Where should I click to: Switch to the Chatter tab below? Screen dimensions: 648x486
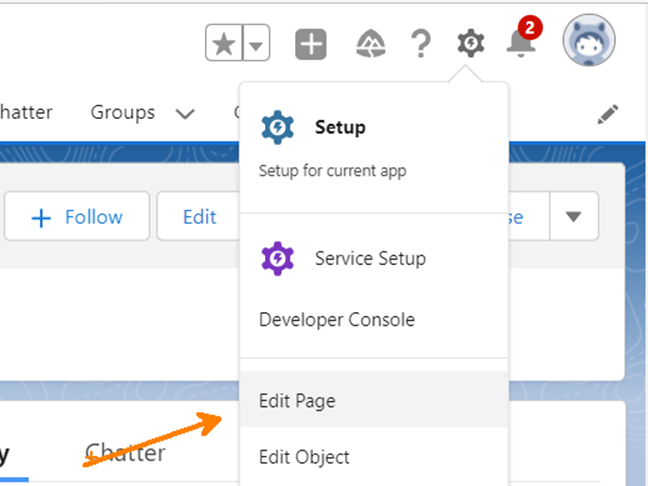(x=125, y=453)
